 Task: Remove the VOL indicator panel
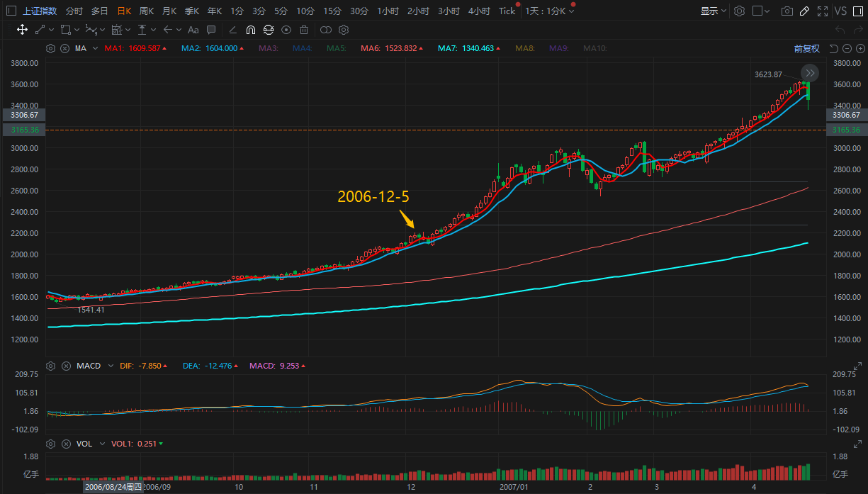coord(64,444)
